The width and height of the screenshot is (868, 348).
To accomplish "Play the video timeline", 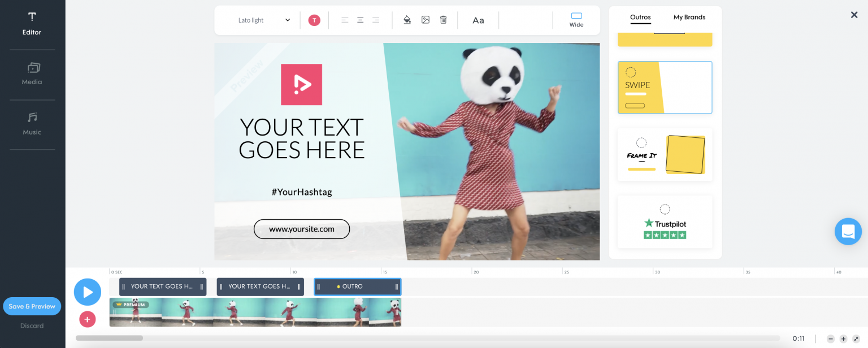I will (88, 292).
